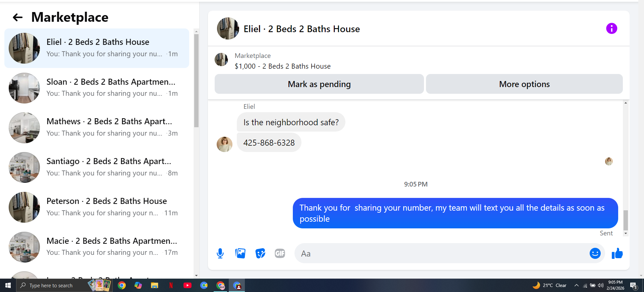Select the Mathews chat thread
The image size is (644, 292).
click(97, 128)
